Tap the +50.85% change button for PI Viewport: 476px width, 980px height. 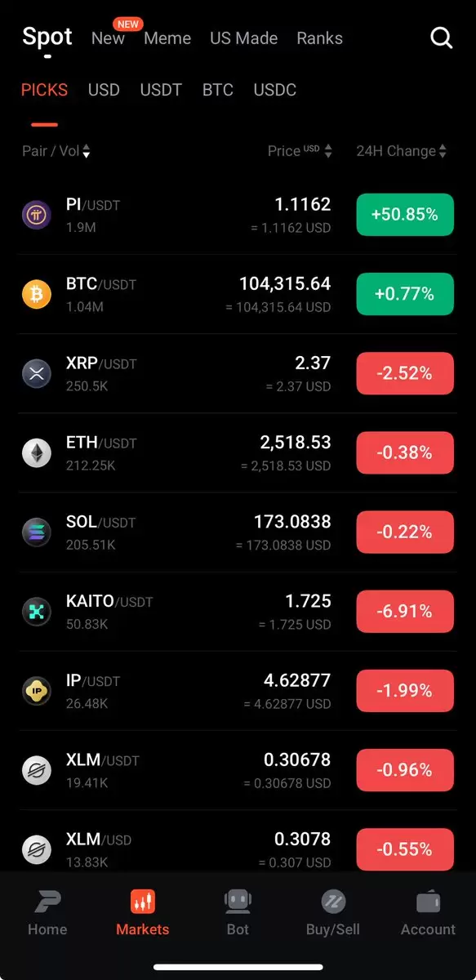pyautogui.click(x=405, y=215)
